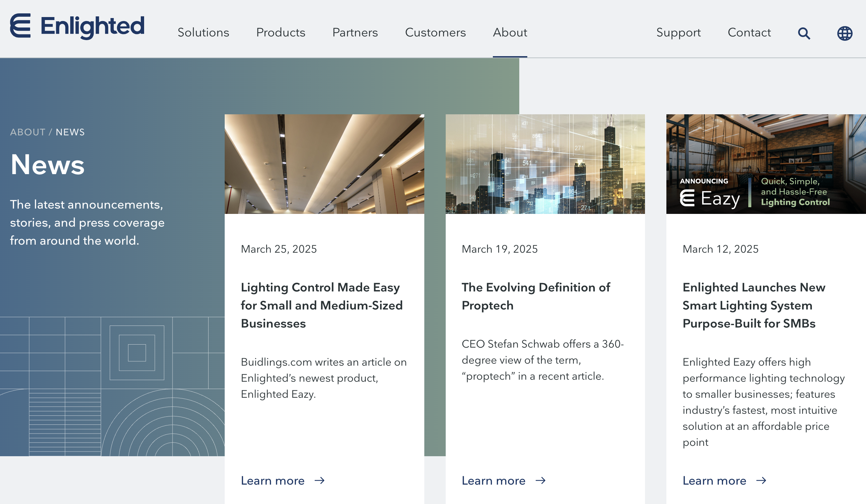Click arrow icon next to March 12 Learn more

[762, 480]
